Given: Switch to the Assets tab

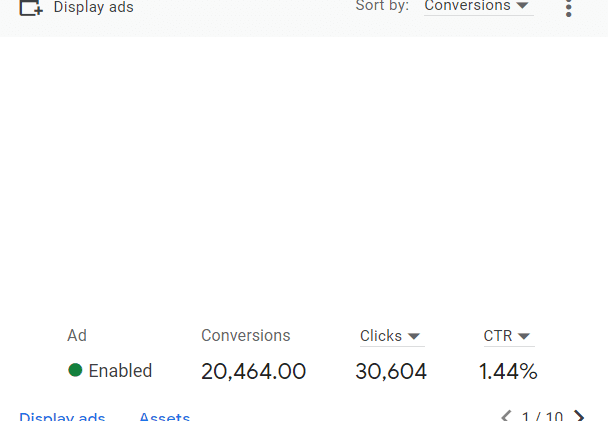Looking at the screenshot, I should pyautogui.click(x=165, y=417).
